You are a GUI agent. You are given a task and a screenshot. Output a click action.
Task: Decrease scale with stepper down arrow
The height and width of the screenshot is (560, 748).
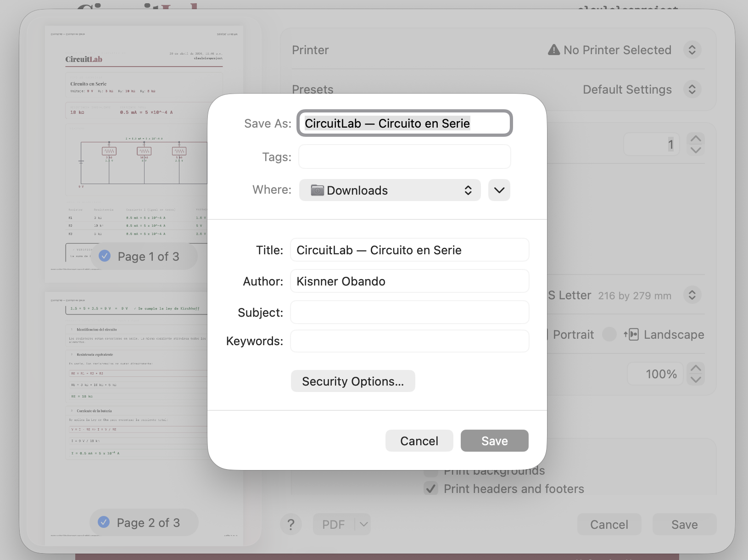point(696,380)
